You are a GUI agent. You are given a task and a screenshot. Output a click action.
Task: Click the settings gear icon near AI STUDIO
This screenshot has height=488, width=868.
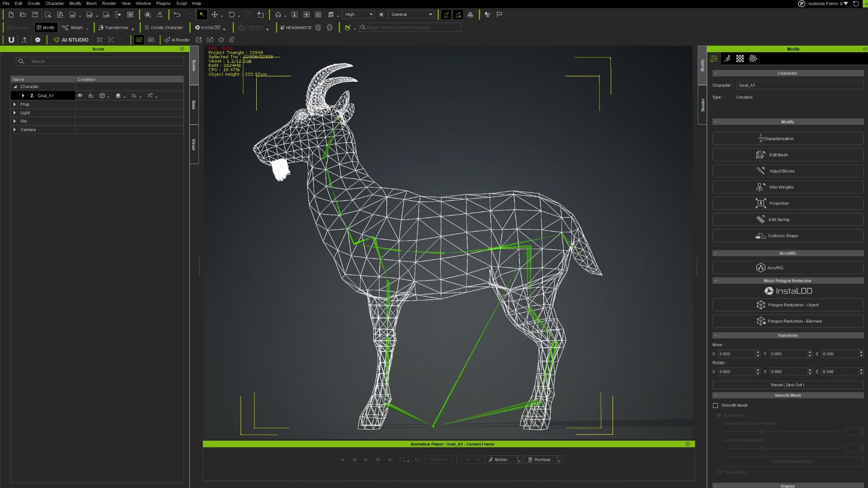(38, 40)
